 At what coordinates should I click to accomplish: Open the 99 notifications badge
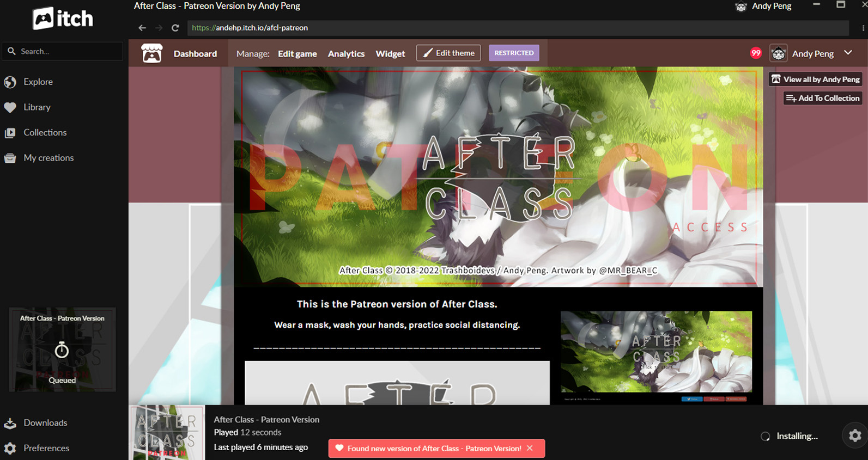tap(755, 53)
